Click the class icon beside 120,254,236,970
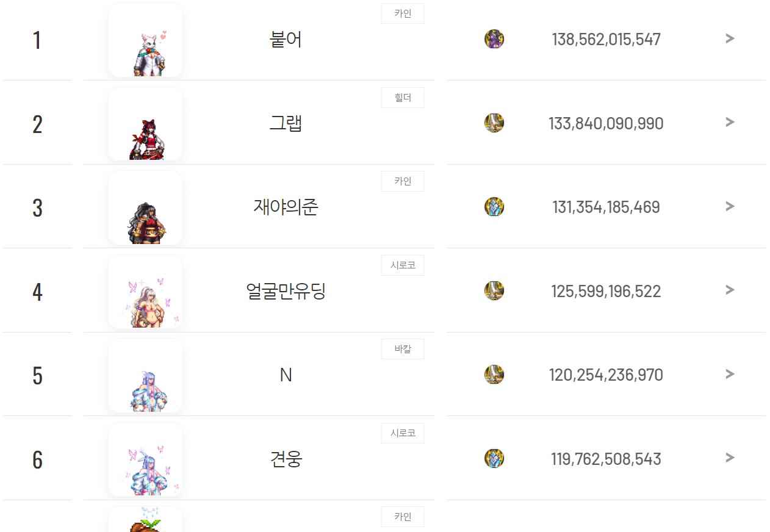The width and height of the screenshot is (770, 532). coord(494,374)
